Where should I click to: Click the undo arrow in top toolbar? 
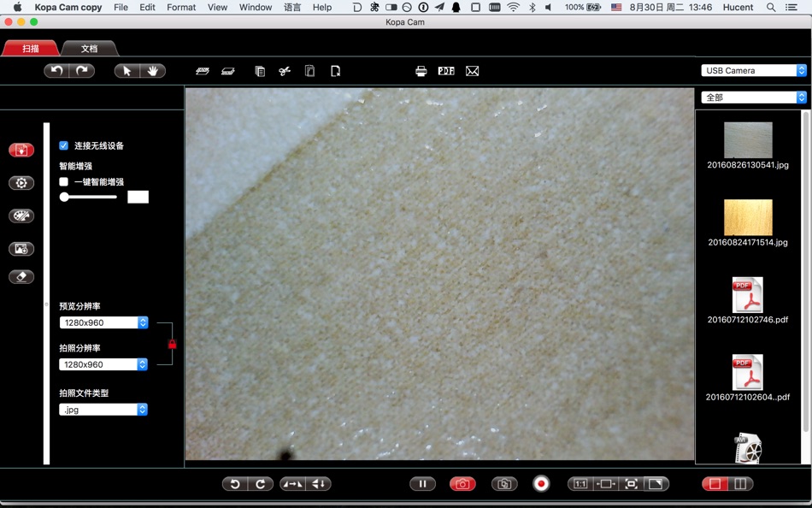click(x=56, y=70)
